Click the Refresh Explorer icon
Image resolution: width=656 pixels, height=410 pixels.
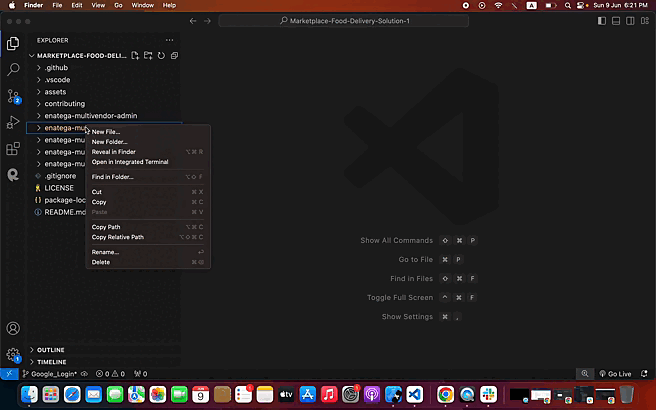tap(160, 55)
